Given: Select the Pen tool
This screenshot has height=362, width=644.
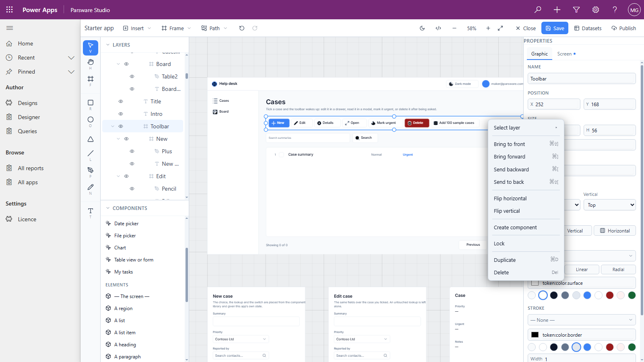Looking at the screenshot, I should [x=91, y=172].
